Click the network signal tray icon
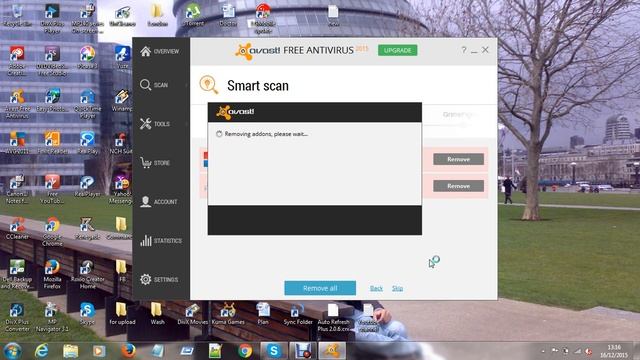 point(577,351)
